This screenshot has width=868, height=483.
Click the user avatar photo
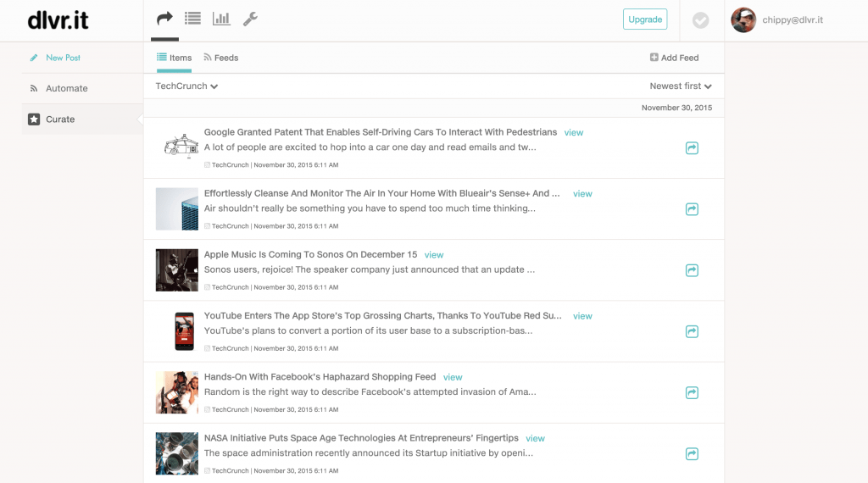[x=743, y=20]
